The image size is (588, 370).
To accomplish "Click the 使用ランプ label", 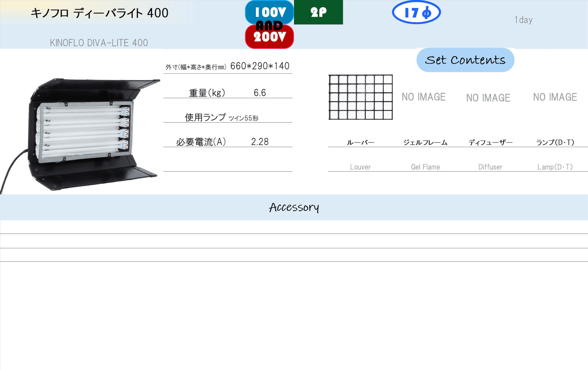I will coord(205,117).
